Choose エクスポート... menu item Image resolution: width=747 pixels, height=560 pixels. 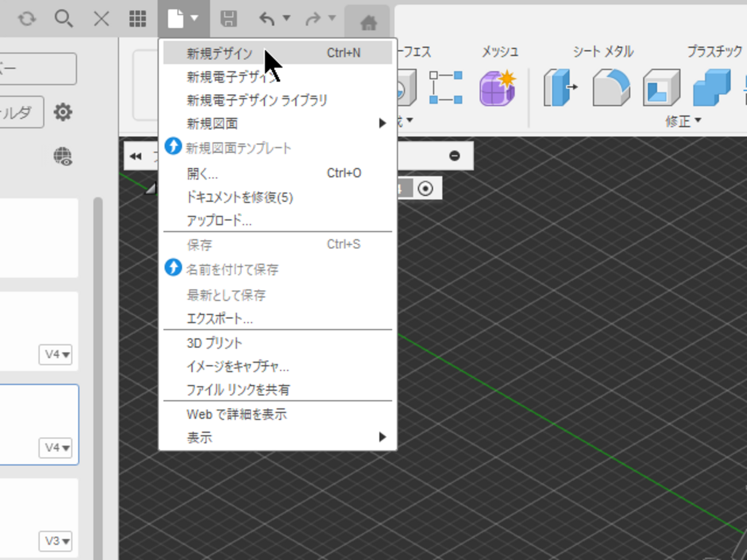[220, 319]
